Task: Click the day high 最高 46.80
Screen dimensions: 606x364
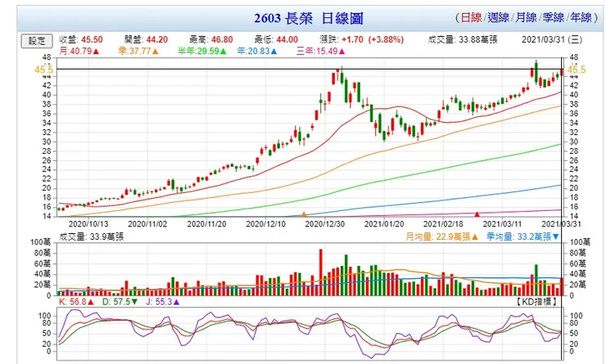Action: tap(211, 40)
